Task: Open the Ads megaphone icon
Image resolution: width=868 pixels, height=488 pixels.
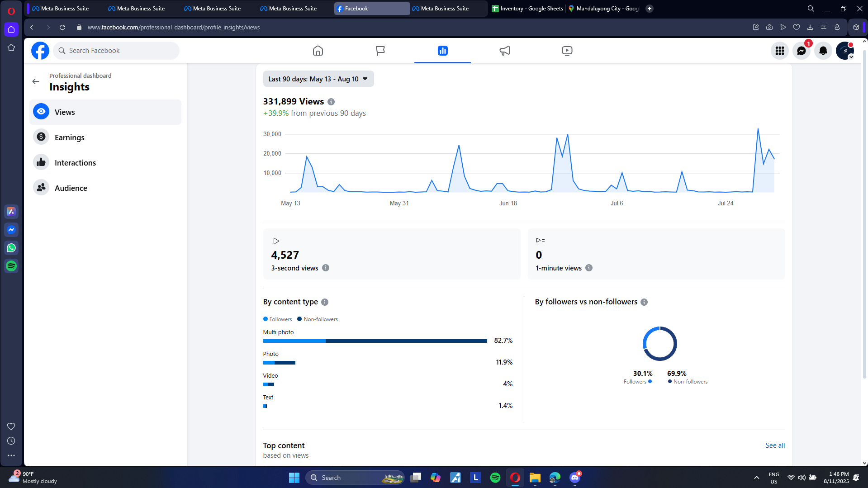Action: click(x=504, y=51)
